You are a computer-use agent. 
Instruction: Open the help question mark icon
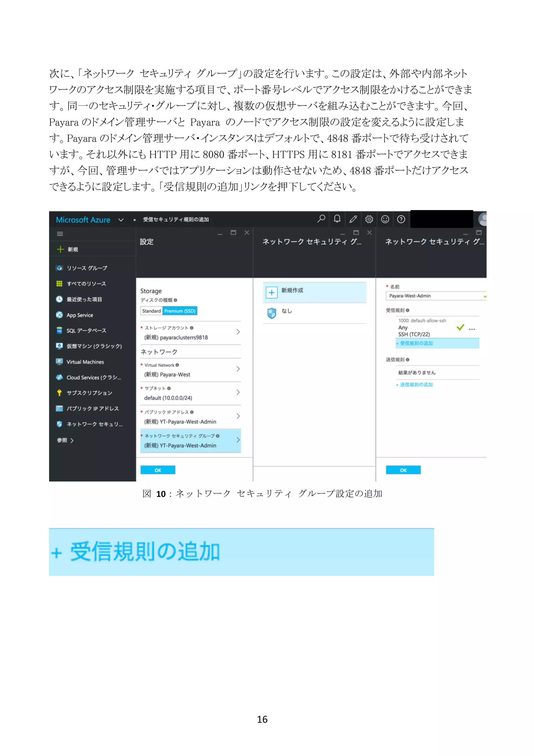tap(401, 219)
